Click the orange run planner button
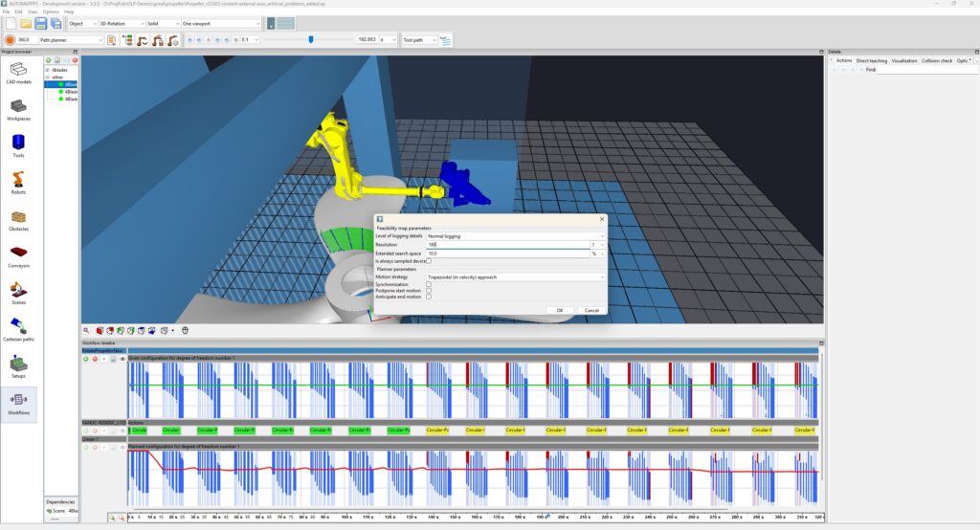Screen dimensions: 980x530 (x=10, y=40)
